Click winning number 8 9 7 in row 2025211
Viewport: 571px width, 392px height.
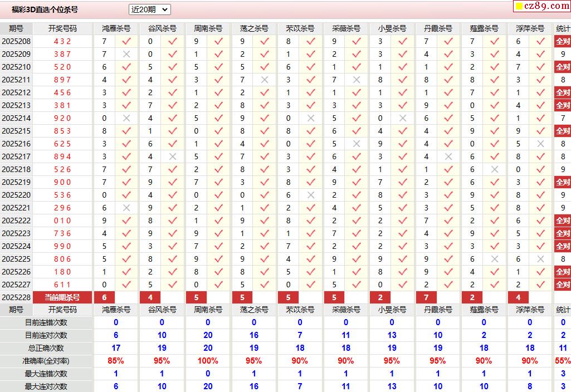pos(62,80)
